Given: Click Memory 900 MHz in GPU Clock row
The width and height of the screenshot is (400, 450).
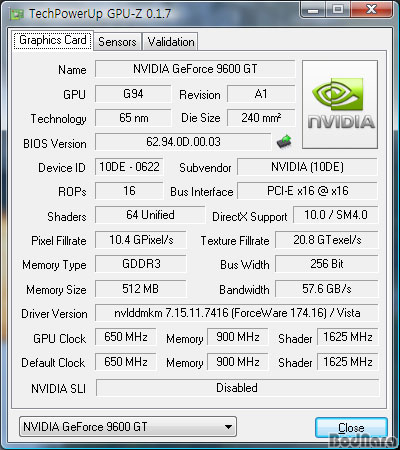Looking at the screenshot, I should coord(238,337).
